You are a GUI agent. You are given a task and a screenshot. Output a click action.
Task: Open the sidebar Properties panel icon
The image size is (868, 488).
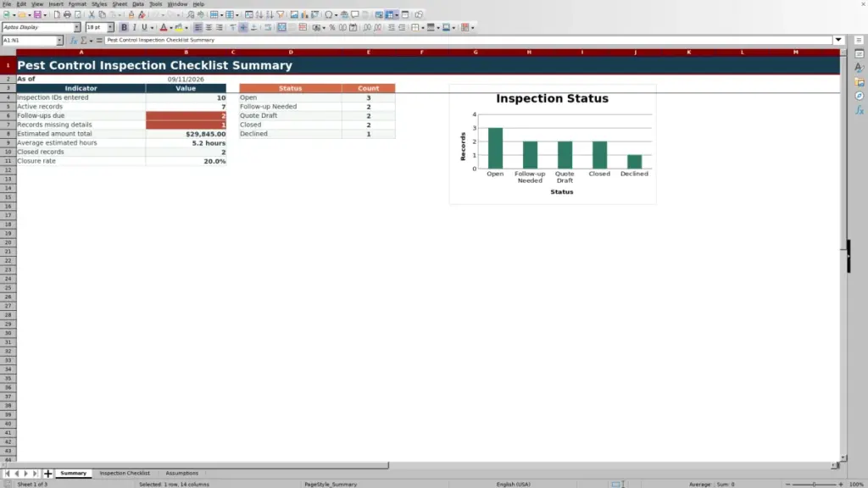(860, 53)
